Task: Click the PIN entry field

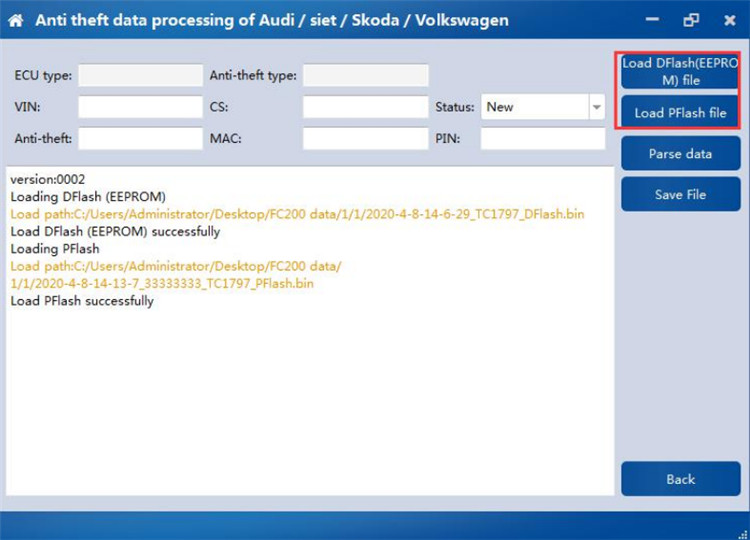Action: click(x=543, y=138)
